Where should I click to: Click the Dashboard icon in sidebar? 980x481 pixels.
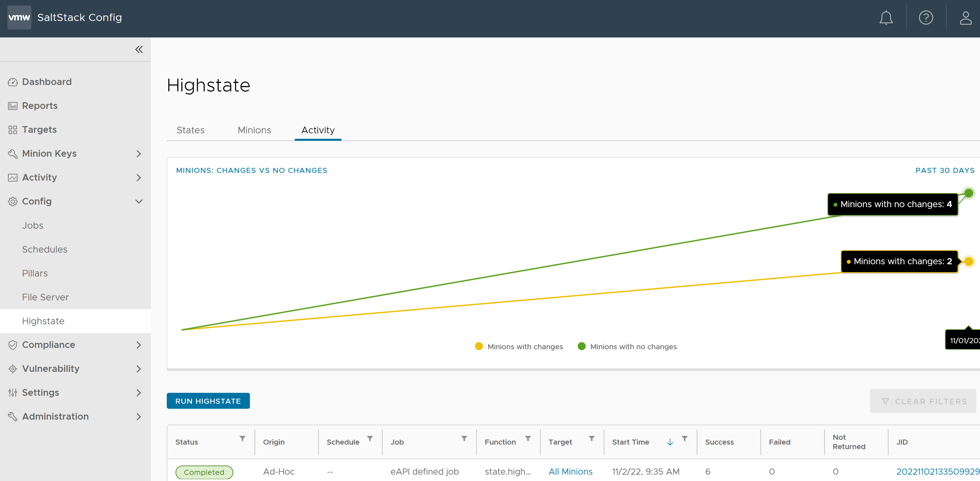coord(12,81)
